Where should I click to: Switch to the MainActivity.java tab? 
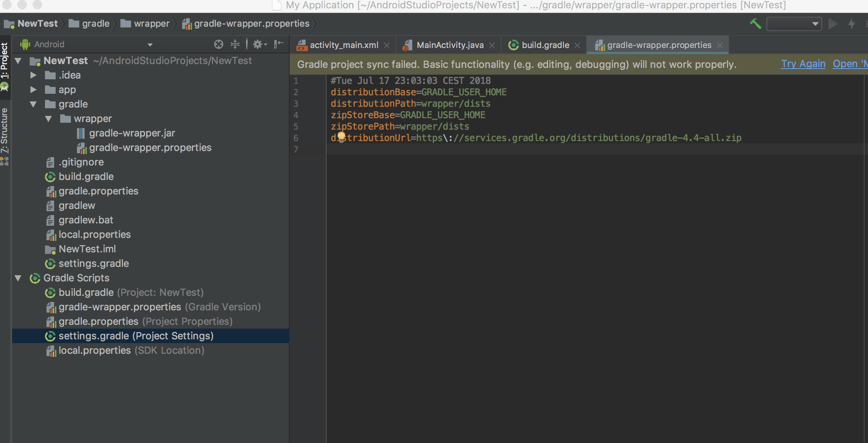(x=449, y=45)
